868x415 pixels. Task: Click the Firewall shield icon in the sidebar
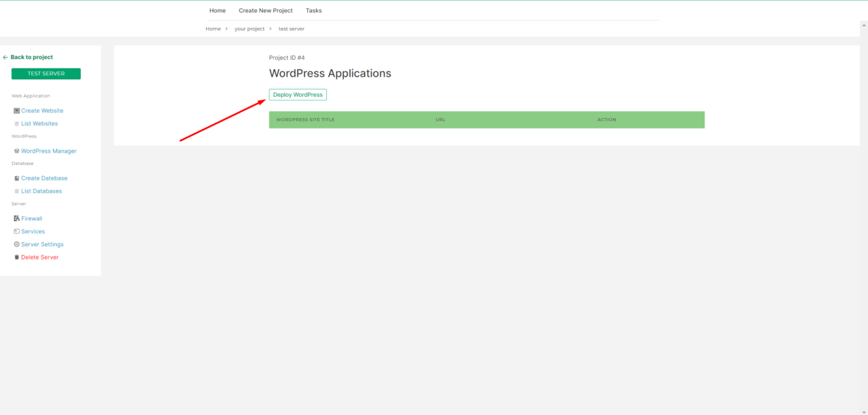tap(16, 218)
